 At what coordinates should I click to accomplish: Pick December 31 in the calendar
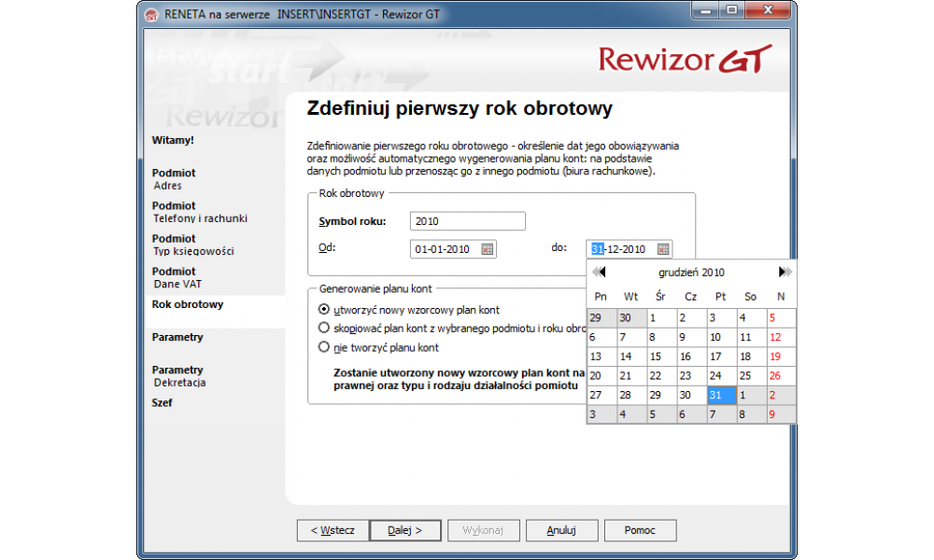(721, 395)
